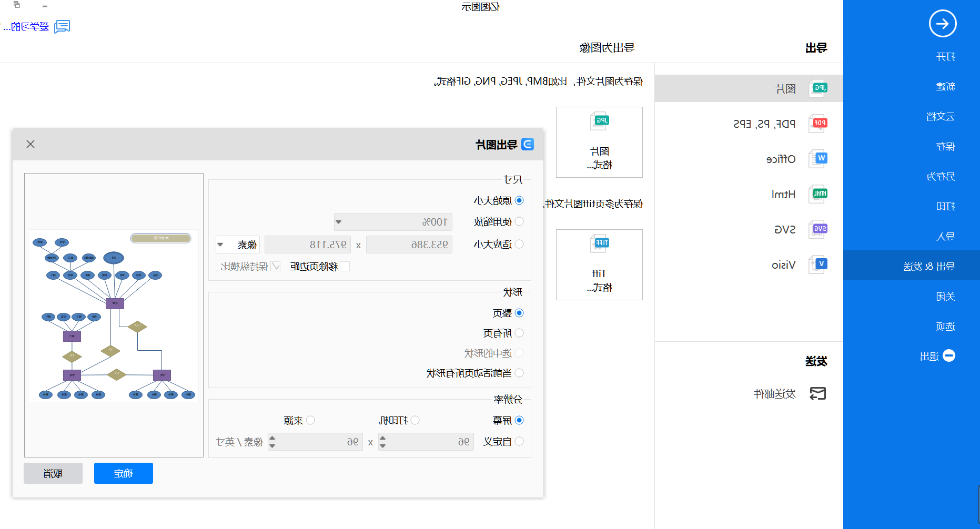This screenshot has height=529, width=980.
Task: Choose Office export category
Action: [x=749, y=159]
